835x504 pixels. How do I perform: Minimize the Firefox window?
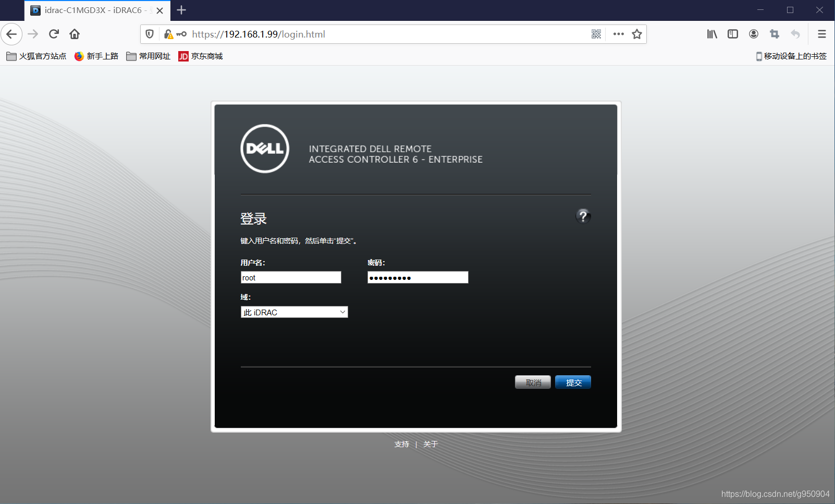click(760, 10)
